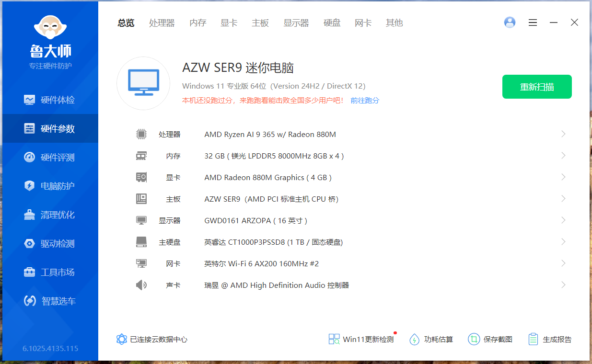
Task: Click the 已连接云数据中心 status icon
Action: 122,339
